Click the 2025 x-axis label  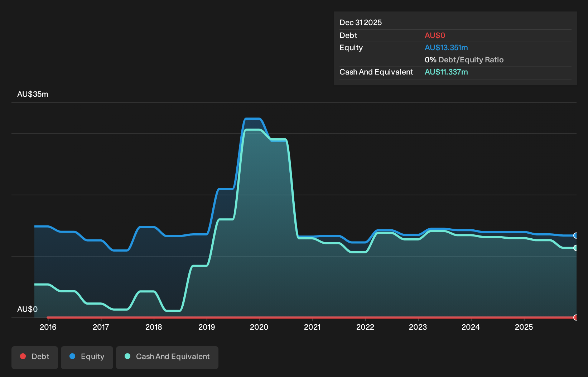tap(524, 327)
